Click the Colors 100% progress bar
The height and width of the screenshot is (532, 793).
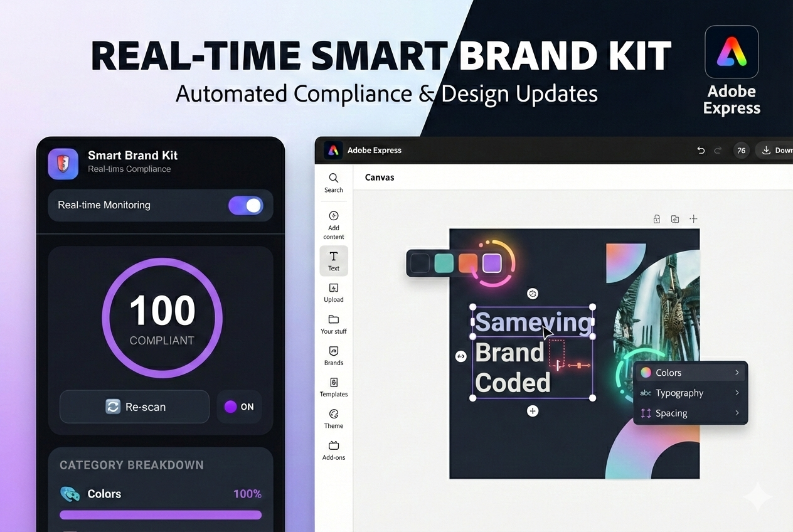(161, 515)
